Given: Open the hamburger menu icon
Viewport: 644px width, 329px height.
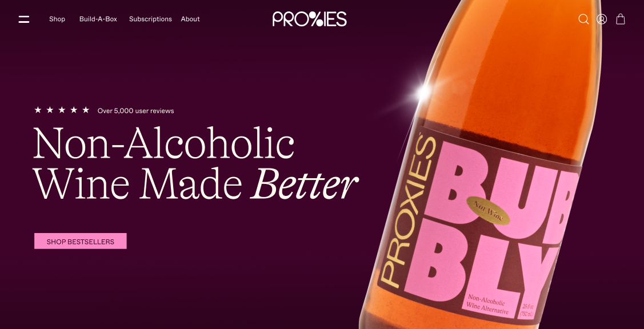Looking at the screenshot, I should point(24,19).
